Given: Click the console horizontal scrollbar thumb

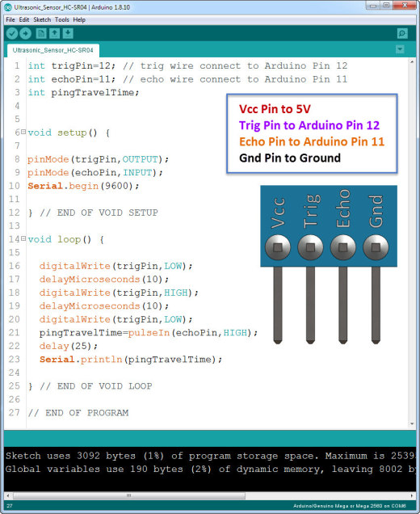Looking at the screenshot, I should 128,495.
